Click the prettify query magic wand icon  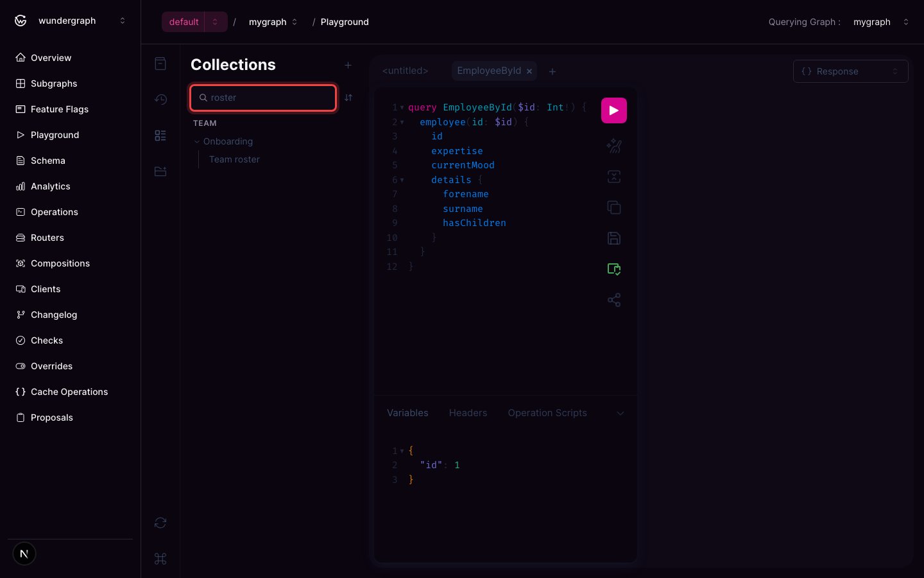(613, 146)
